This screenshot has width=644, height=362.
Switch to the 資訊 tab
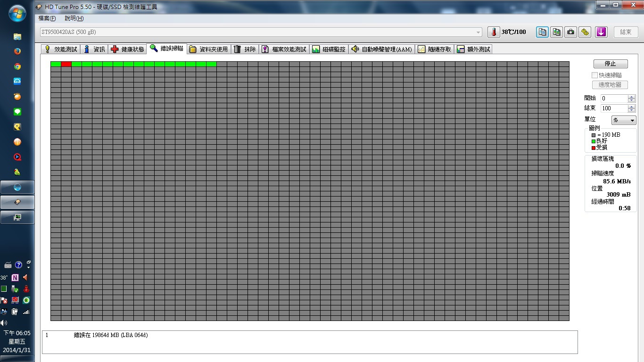coord(94,49)
